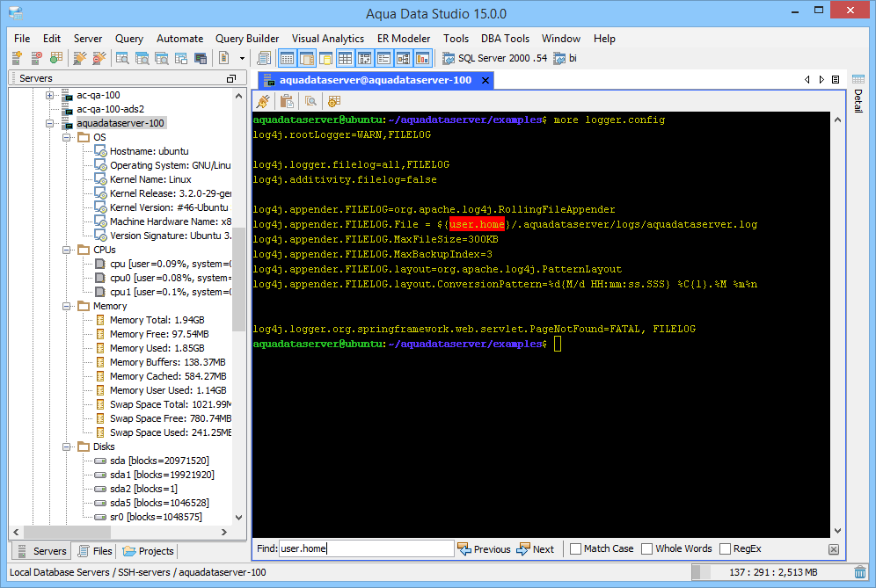The image size is (876, 588).
Task: Open the Query Builder menu
Action: click(247, 39)
